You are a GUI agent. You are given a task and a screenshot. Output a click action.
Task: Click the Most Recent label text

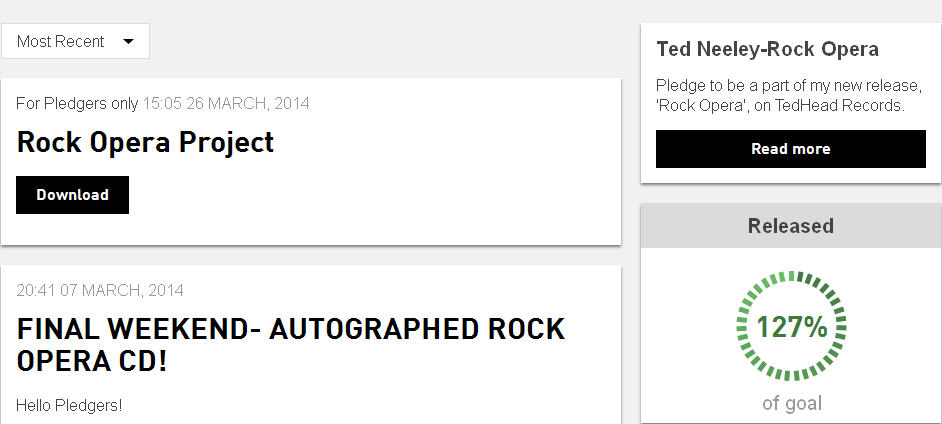(61, 42)
